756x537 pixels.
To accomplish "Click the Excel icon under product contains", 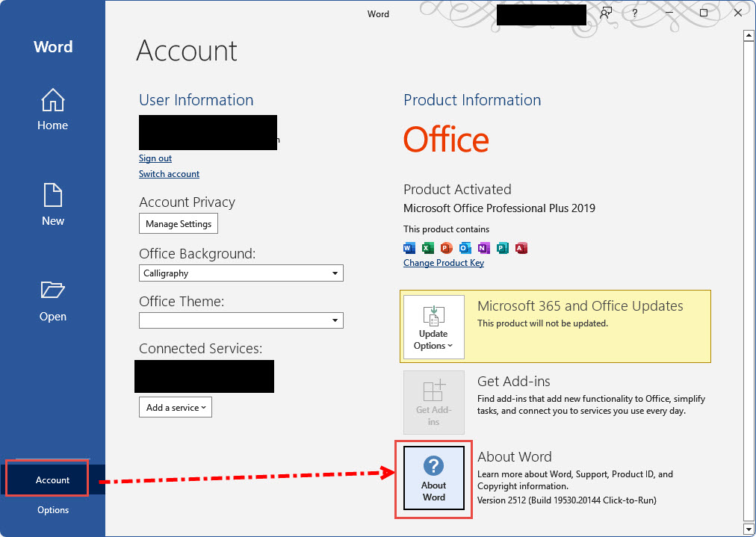I will pos(428,248).
